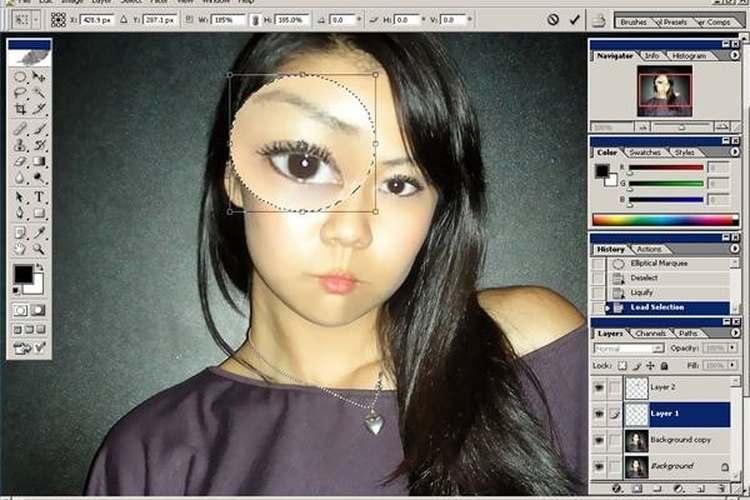Open the Layers blend mode dropdown
Screen dimensions: 750x500
coord(629,348)
